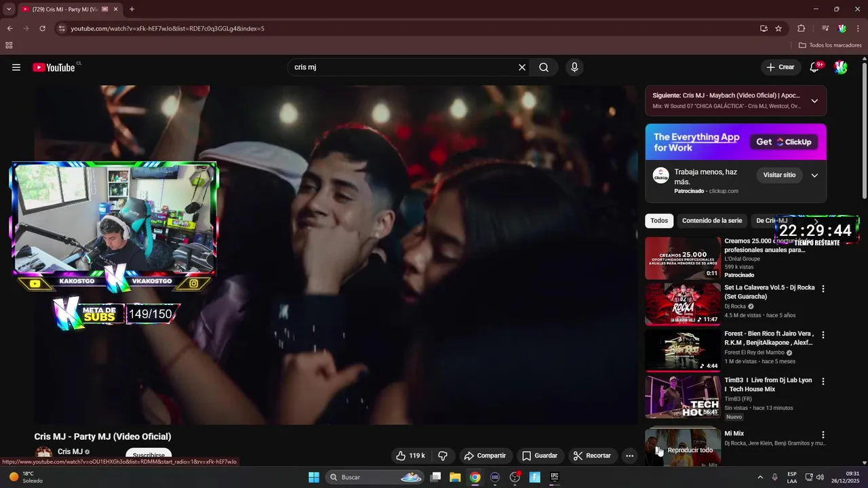This screenshot has width=868, height=488.
Task: Open Task View from the taskbar
Action: (x=436, y=477)
